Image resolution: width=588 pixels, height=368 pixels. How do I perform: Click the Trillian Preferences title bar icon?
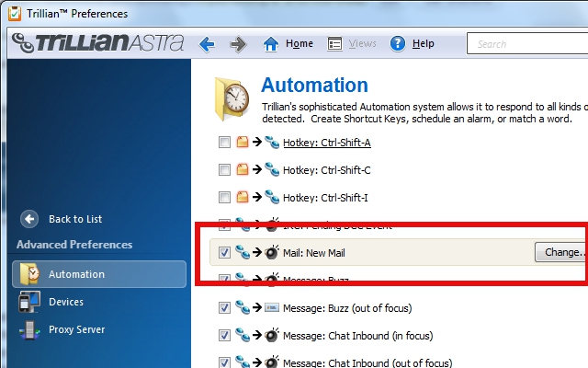15,14
